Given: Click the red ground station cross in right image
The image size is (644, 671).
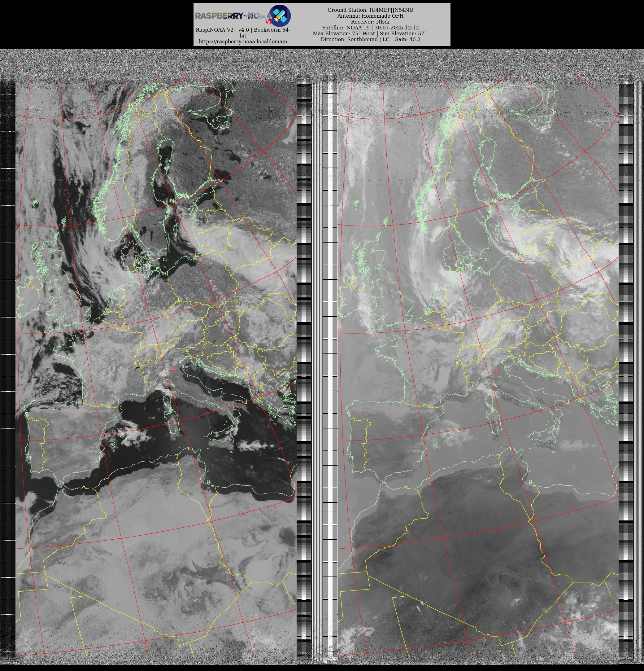Looking at the screenshot, I should (496, 369).
